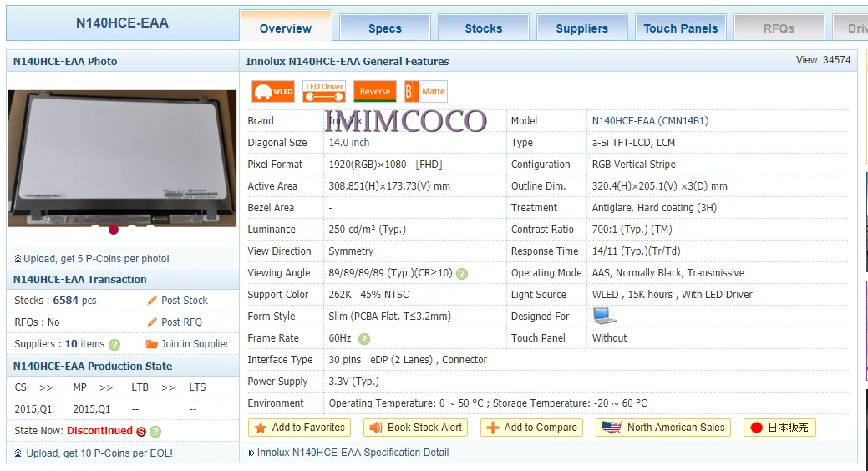Open the Overview tab
The image size is (868, 471).
click(x=286, y=28)
